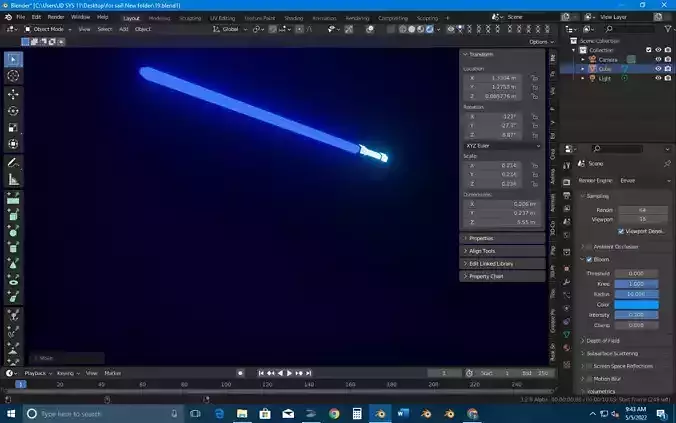676x423 pixels.
Task: Switch viewport to wireframe shading
Action: 402,29
